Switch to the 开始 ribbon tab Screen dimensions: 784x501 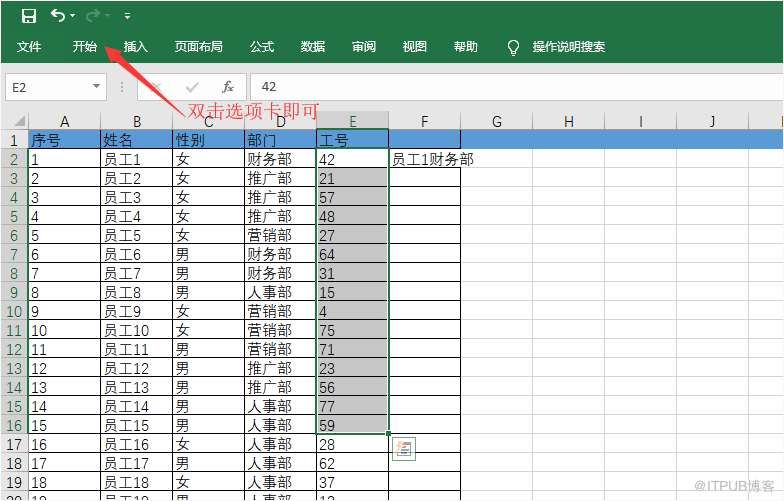click(85, 47)
